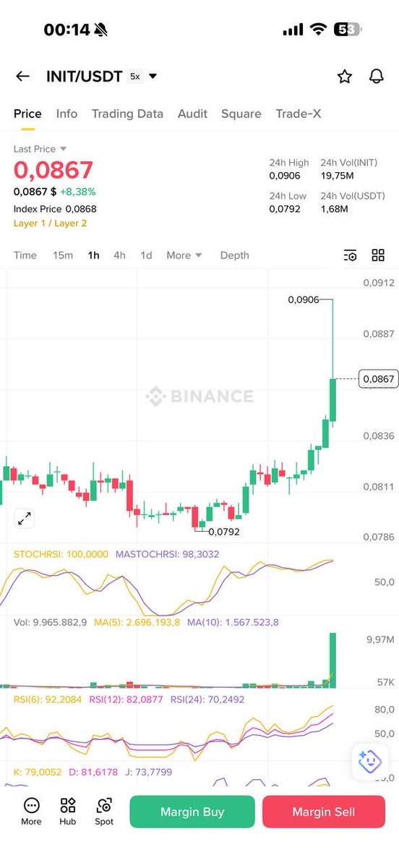
Task: Switch to Spot trading icon
Action: [x=104, y=805]
